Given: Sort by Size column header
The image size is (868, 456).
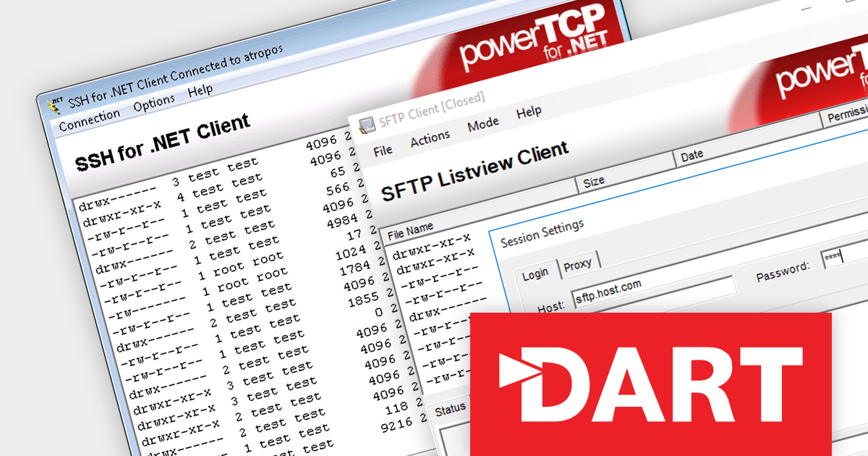Looking at the screenshot, I should coord(626,173).
